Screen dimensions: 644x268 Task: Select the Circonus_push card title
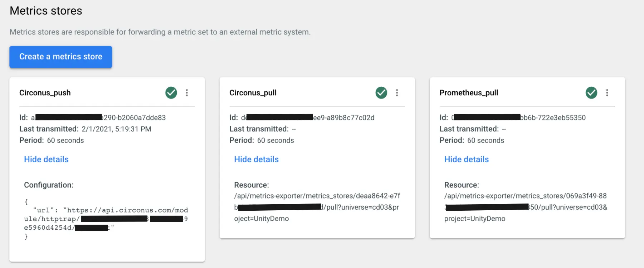tap(45, 93)
